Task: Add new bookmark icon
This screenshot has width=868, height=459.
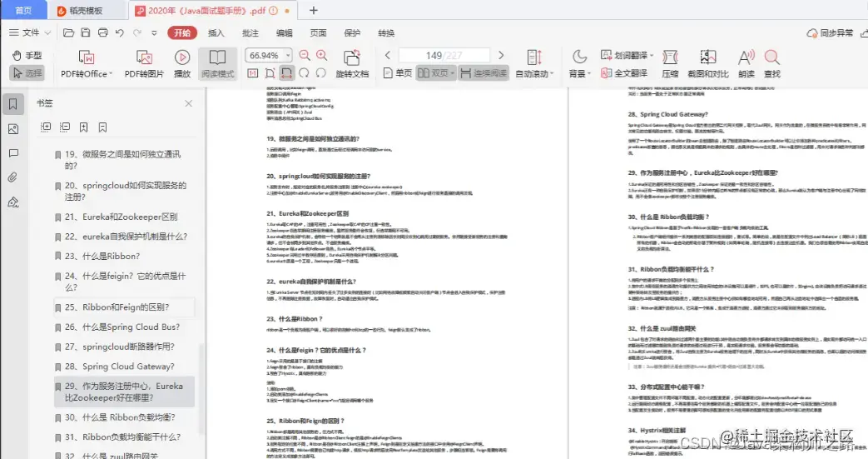Action: tap(83, 127)
